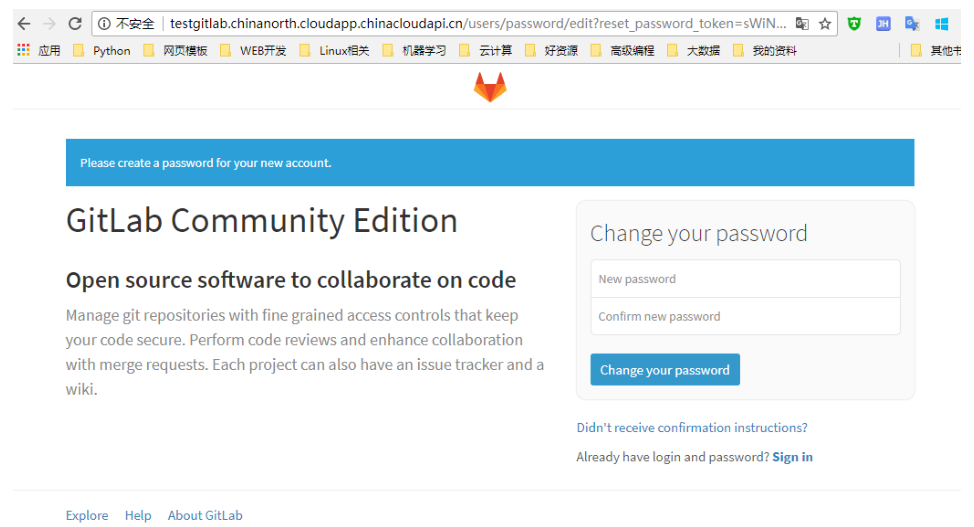The width and height of the screenshot is (974, 527).
Task: Open the 大数据 bookmark folder
Action: 694,50
